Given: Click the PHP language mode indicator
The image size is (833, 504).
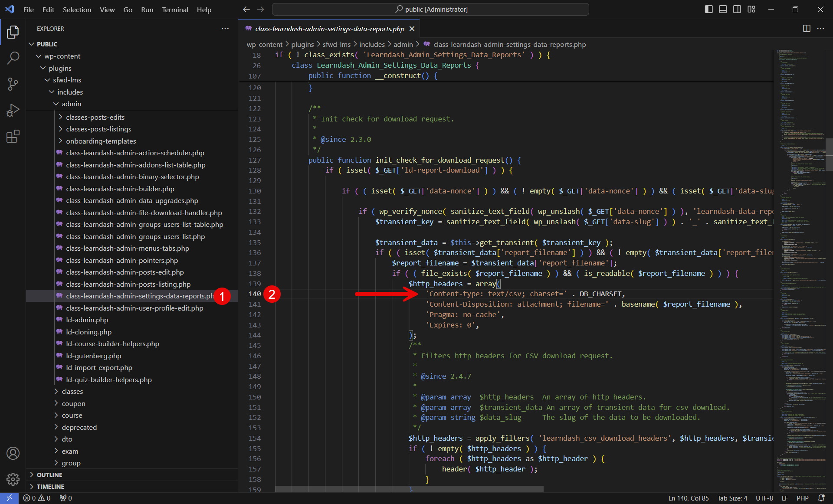Looking at the screenshot, I should pyautogui.click(x=802, y=498).
